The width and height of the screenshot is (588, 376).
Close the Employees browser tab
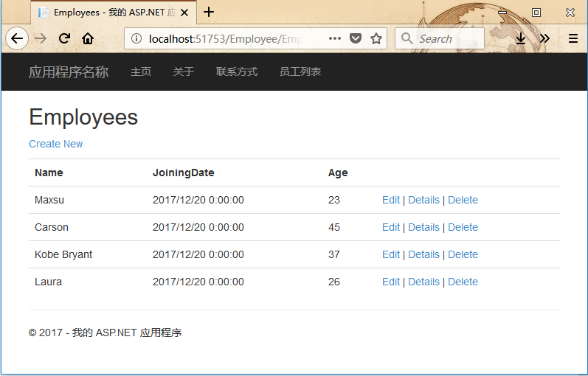tap(183, 13)
